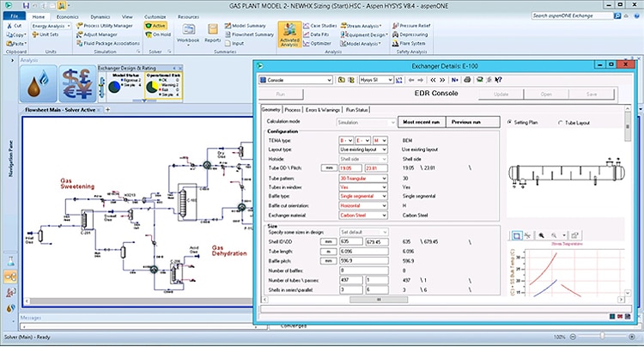Open the Workbook
The image size is (644, 347).
click(x=188, y=33)
